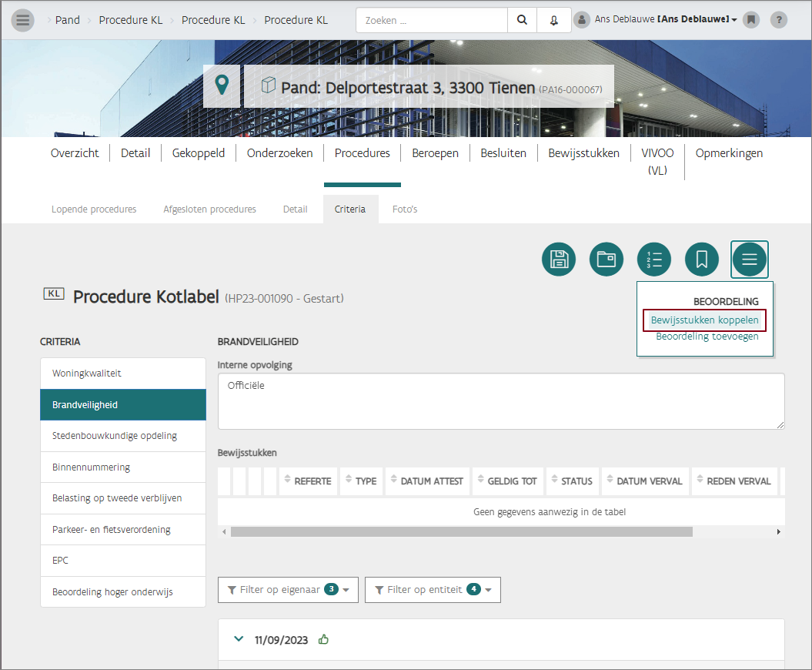The width and height of the screenshot is (812, 670).
Task: Open the help question mark icon
Action: (x=778, y=20)
